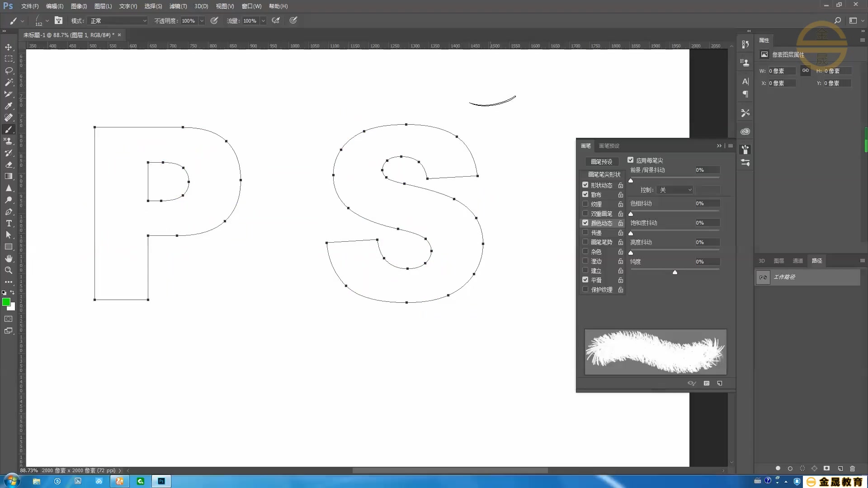Click the 纯度 slider handle
Viewport: 868px width, 488px height.
675,272
